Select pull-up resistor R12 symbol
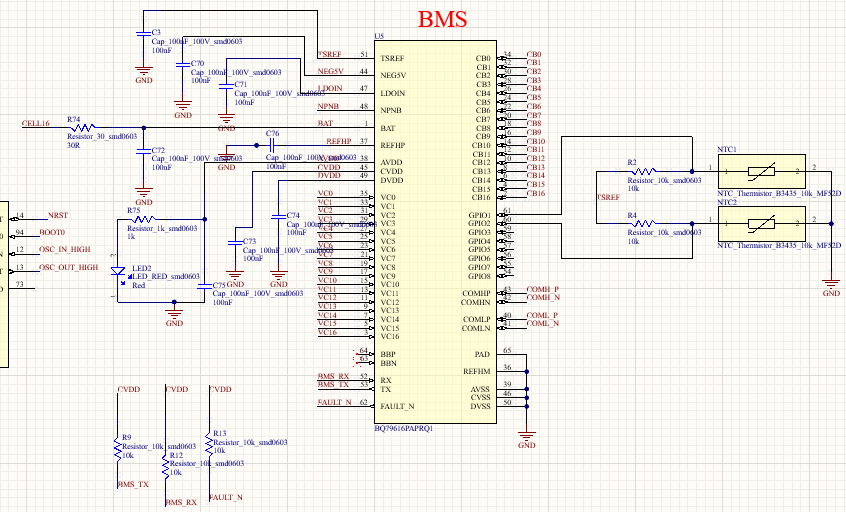The image size is (846, 512). click(165, 466)
